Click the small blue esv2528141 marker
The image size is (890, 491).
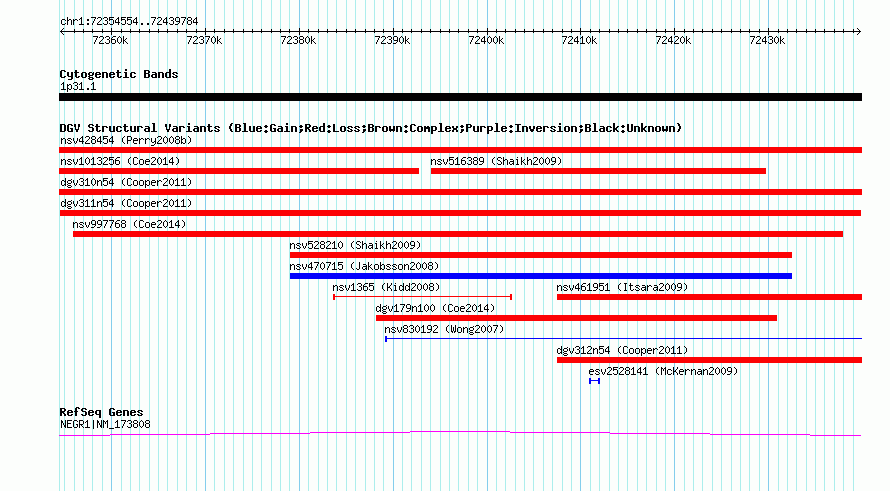(x=594, y=381)
